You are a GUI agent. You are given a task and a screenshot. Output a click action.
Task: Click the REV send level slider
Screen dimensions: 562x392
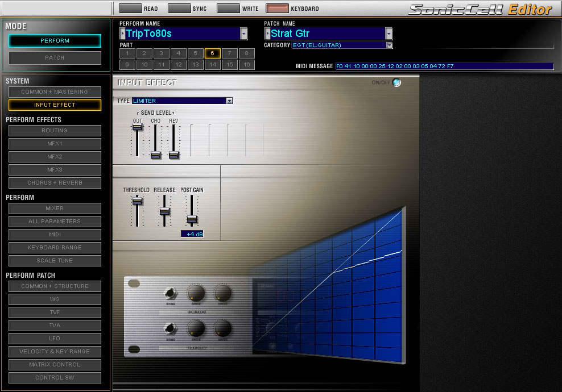(174, 155)
